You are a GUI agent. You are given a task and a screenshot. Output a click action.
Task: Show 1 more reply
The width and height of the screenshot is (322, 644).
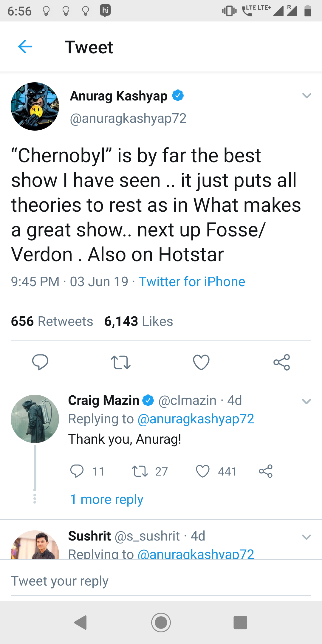pos(106,499)
